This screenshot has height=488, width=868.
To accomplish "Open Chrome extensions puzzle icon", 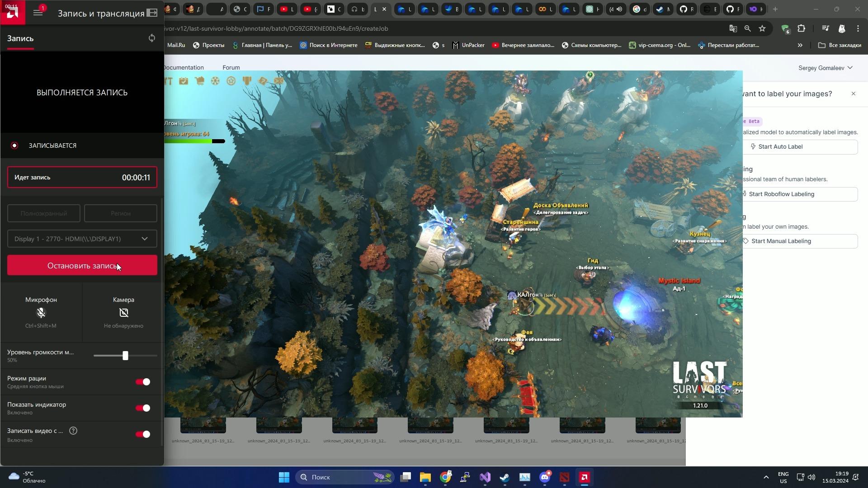I will (801, 28).
